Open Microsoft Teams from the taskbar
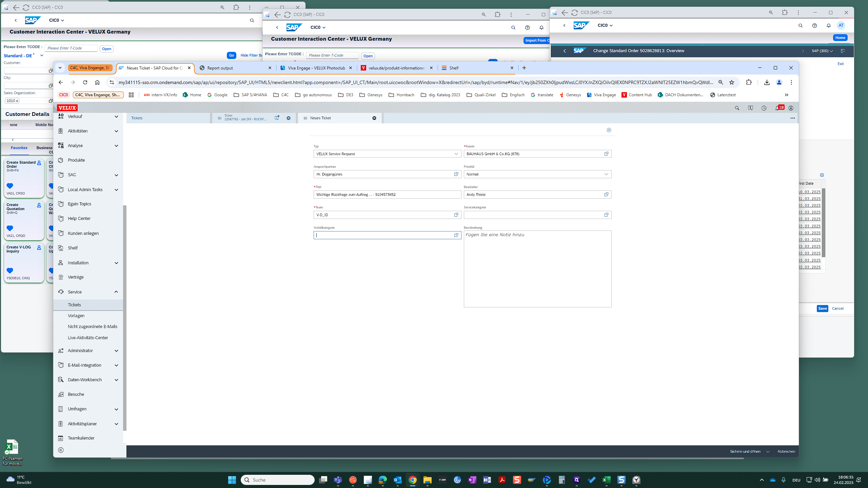 (x=338, y=480)
